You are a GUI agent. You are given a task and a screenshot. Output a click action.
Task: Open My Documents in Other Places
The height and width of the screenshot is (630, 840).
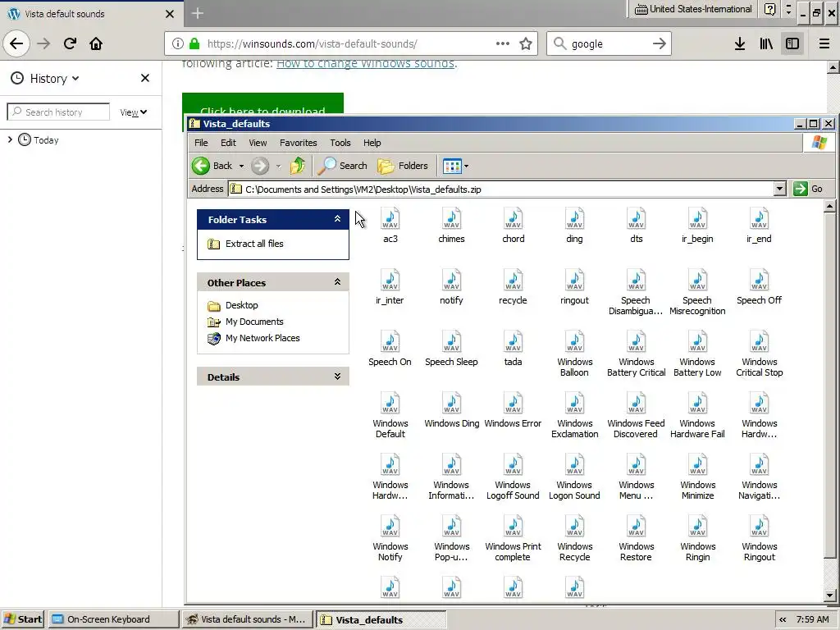tap(245, 322)
